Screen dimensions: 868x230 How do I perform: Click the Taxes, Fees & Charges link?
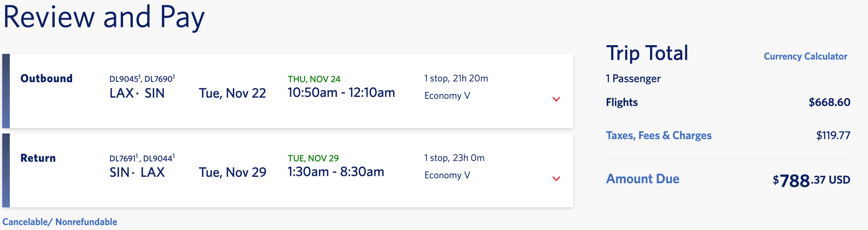click(659, 135)
